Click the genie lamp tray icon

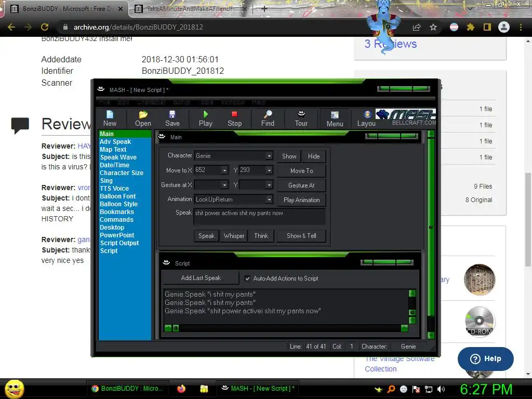378,390
